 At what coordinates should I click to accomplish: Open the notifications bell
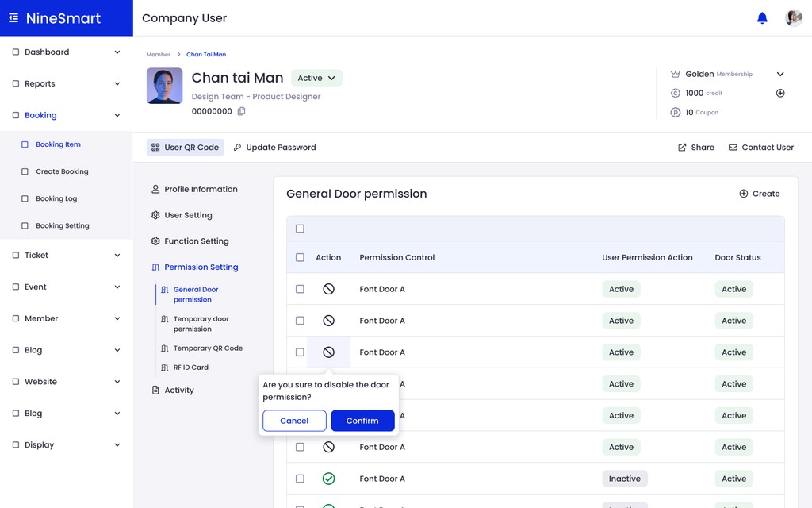click(762, 18)
